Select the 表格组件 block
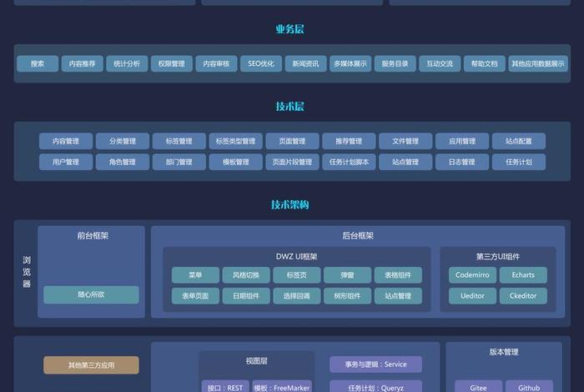This screenshot has height=392, width=584. (398, 275)
